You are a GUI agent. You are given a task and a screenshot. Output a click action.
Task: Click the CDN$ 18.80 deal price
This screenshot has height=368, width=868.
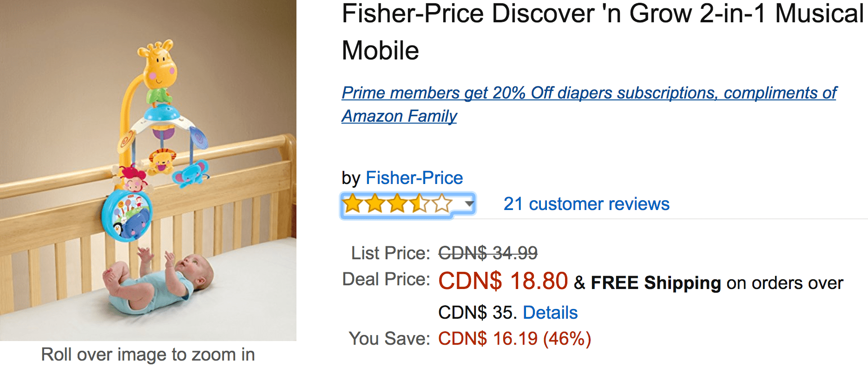(x=503, y=281)
